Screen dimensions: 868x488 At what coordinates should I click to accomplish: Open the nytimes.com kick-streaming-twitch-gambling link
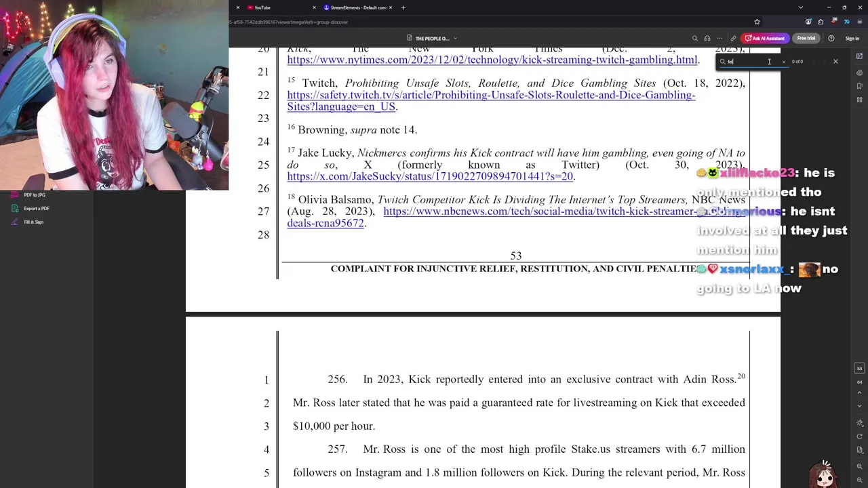pos(492,60)
